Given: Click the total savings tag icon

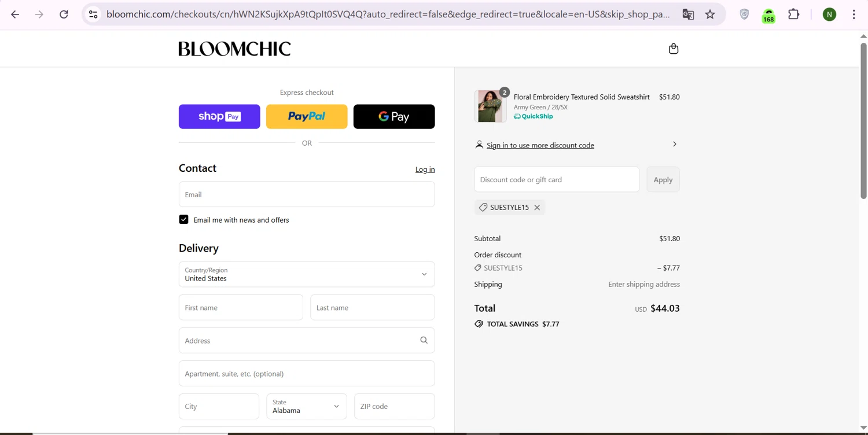Looking at the screenshot, I should pos(479,324).
